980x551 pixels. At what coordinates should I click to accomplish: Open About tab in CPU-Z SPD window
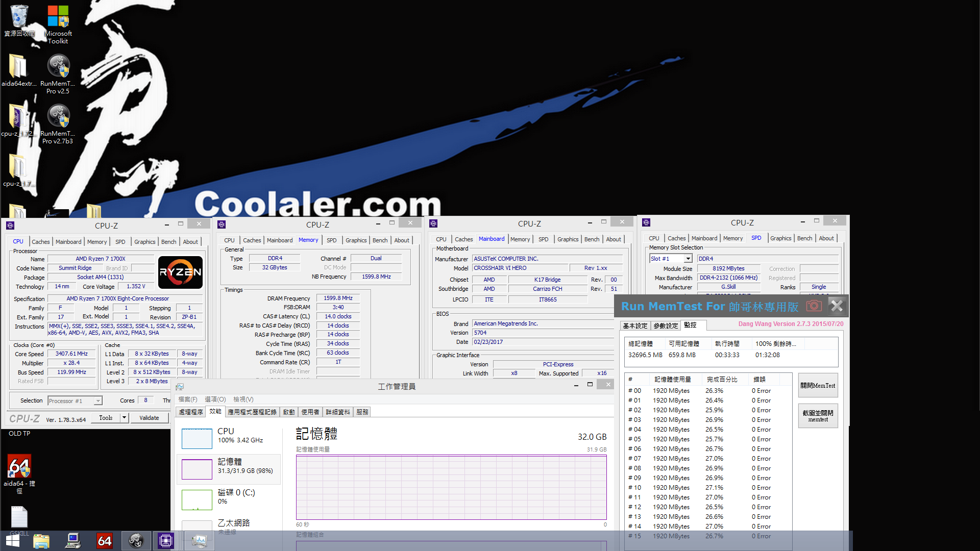[826, 238]
